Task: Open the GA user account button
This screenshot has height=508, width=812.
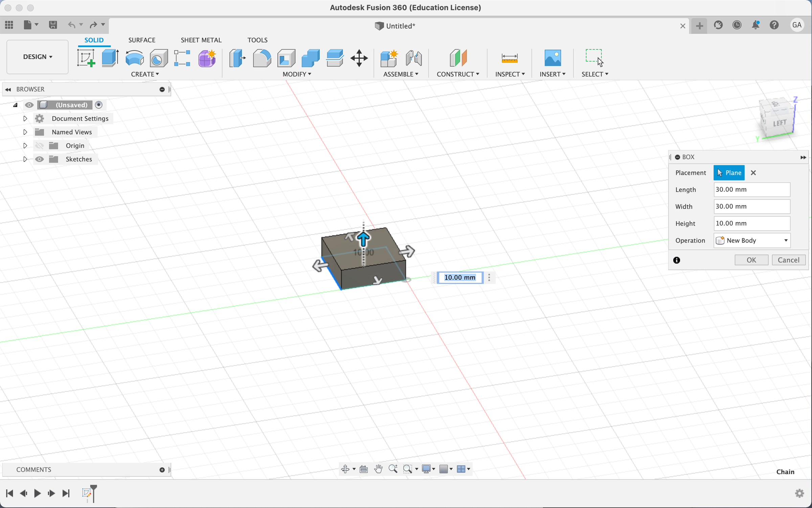Action: click(797, 25)
